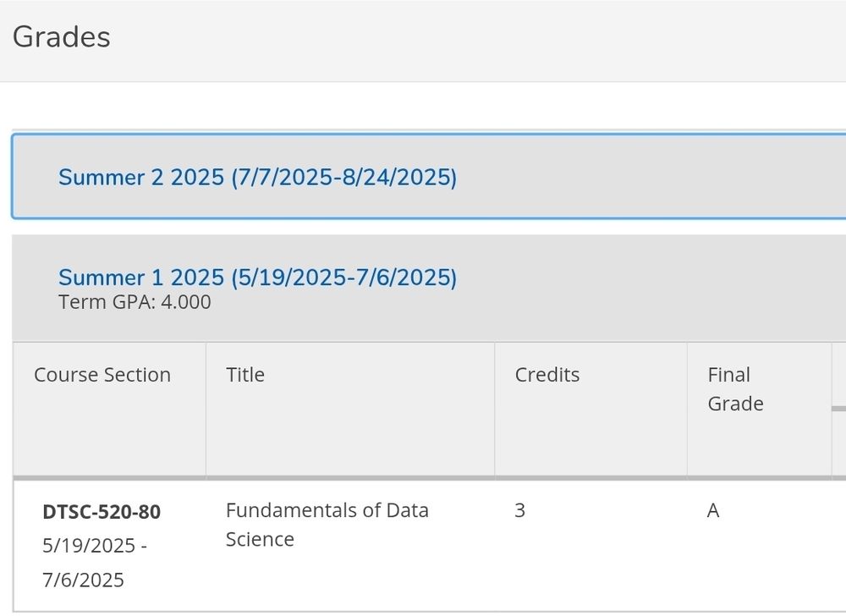Sort by the Course Section column header

click(102, 375)
